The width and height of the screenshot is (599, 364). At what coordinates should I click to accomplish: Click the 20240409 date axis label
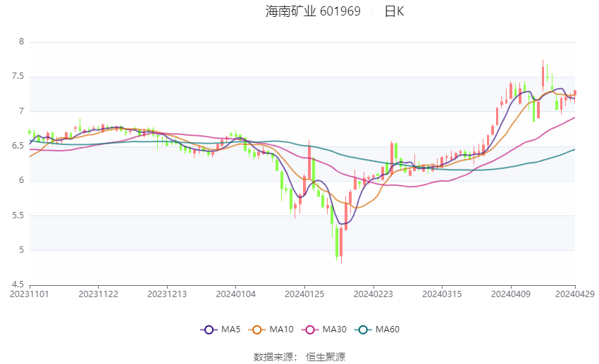click(511, 294)
